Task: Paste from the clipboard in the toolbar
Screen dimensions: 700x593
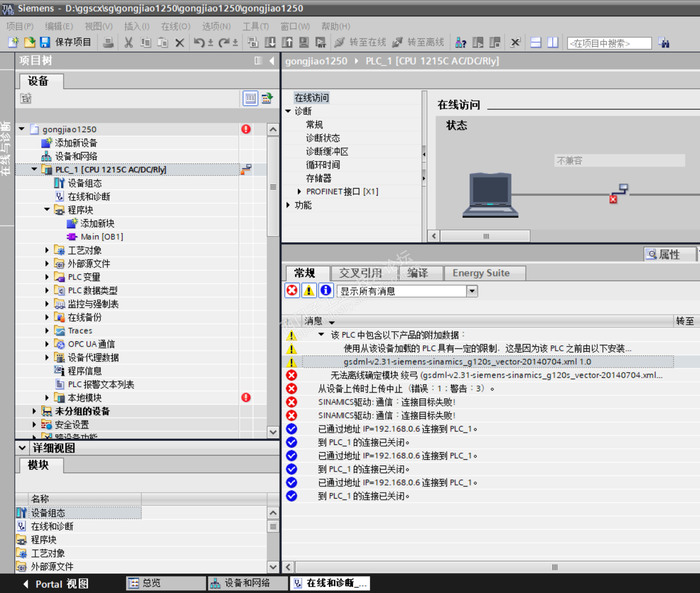Action: pyautogui.click(x=162, y=42)
